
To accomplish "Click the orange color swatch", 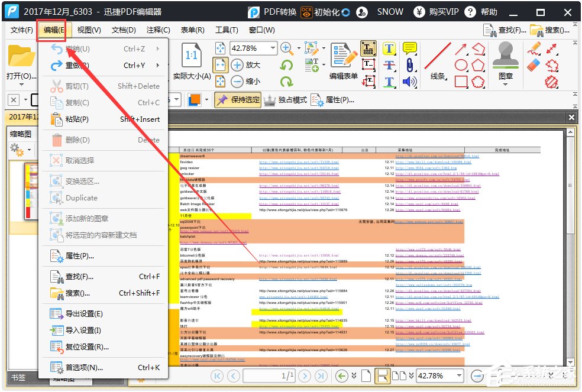I will click(195, 100).
